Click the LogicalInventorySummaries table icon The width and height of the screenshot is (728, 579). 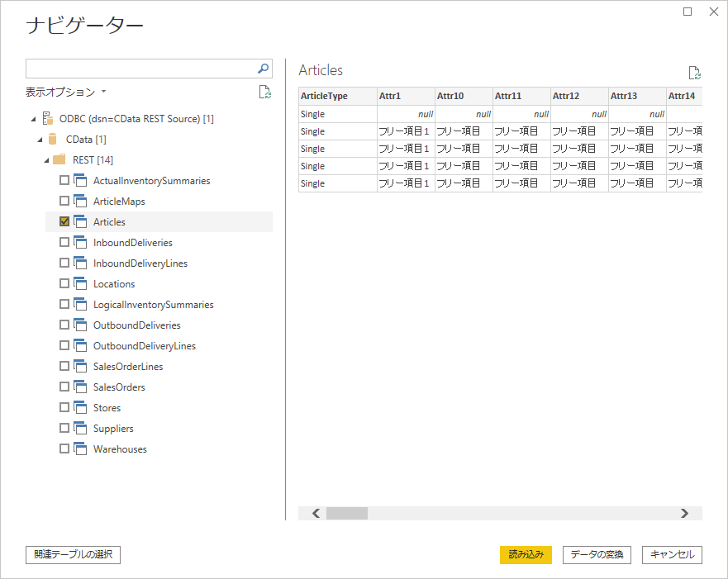click(80, 304)
